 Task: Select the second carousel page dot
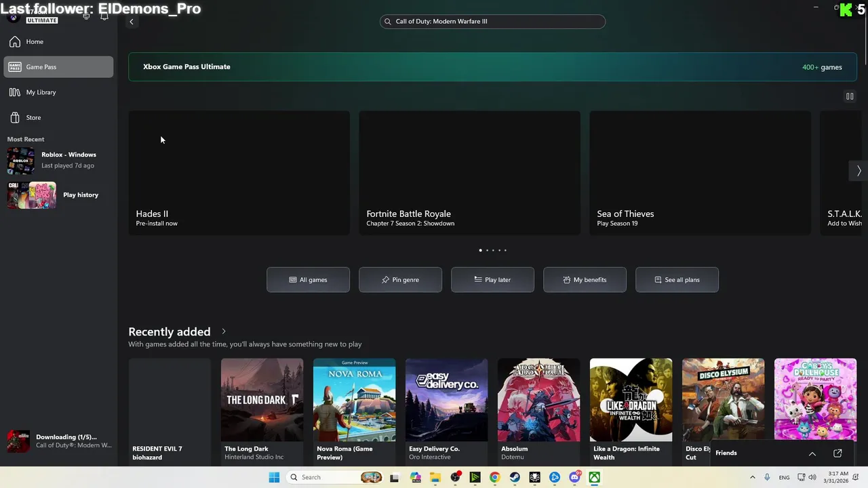pos(487,250)
